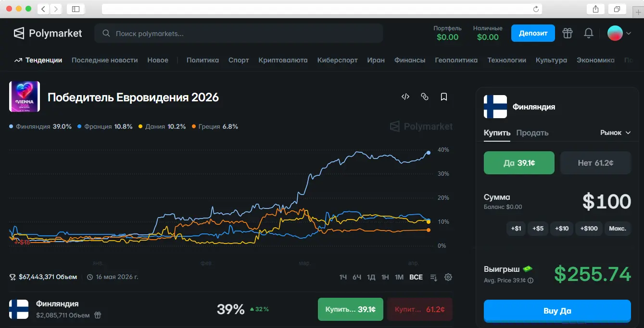Open the Криптовалюта category
This screenshot has width=644, height=328.
[283, 60]
